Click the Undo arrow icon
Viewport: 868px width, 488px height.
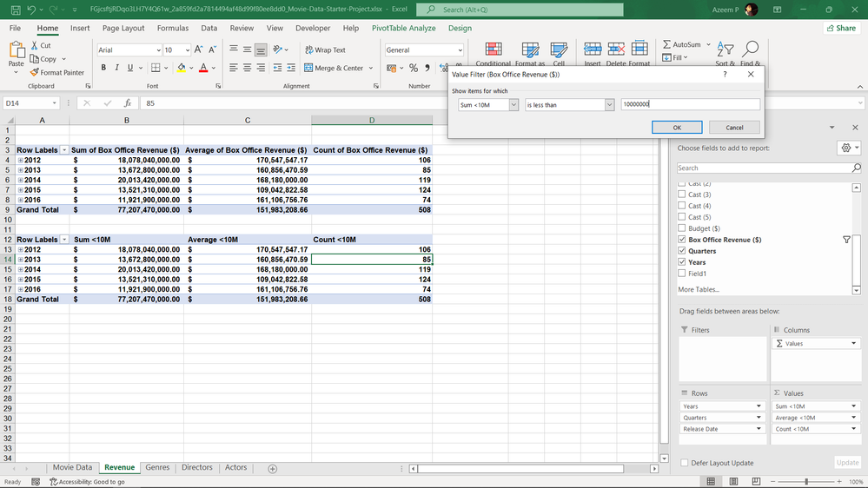click(x=31, y=10)
